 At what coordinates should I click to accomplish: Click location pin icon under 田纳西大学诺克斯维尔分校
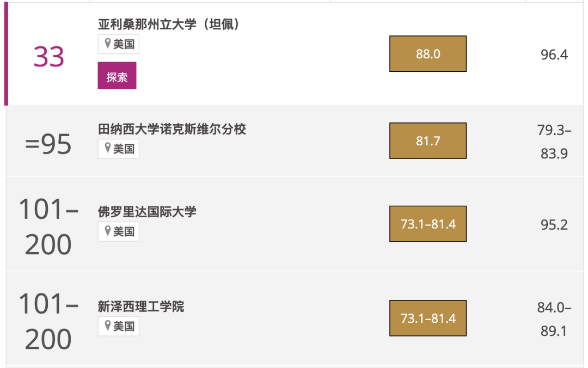[108, 148]
